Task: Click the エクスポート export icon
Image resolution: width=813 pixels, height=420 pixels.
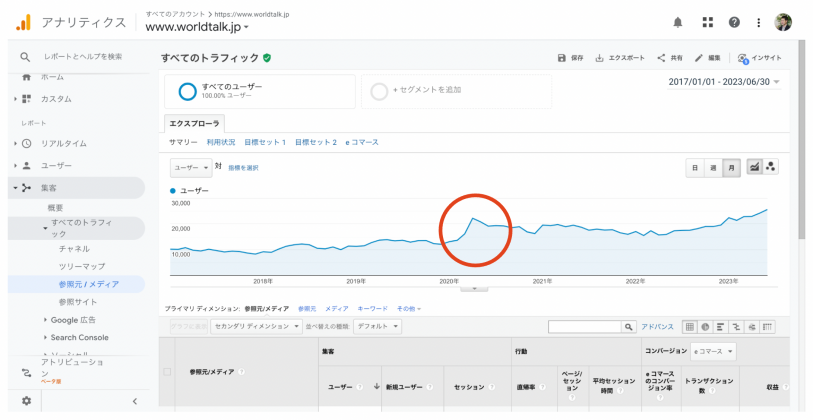Action: coord(599,58)
